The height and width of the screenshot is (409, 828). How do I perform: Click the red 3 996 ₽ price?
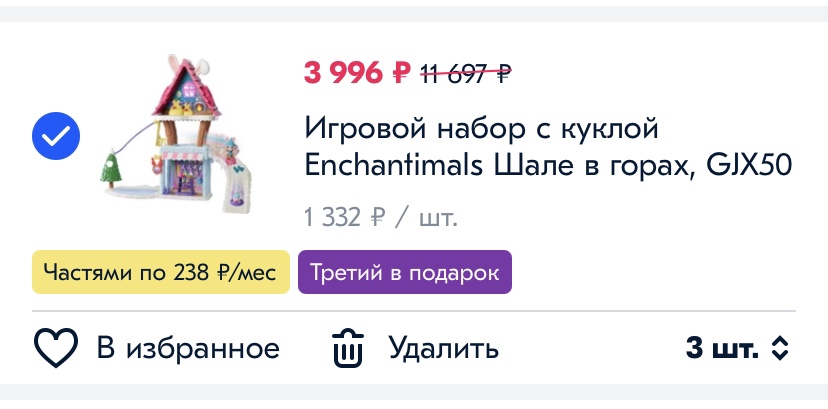point(357,72)
